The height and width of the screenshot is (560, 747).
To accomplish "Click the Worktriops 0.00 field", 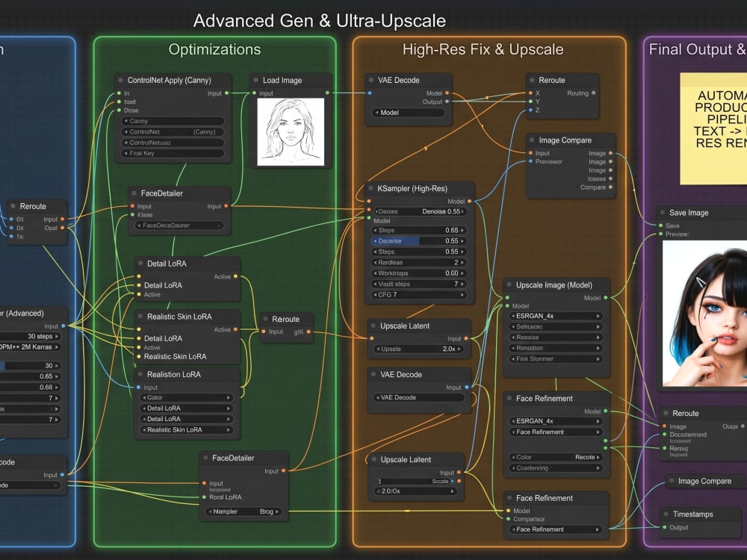I will click(419, 273).
